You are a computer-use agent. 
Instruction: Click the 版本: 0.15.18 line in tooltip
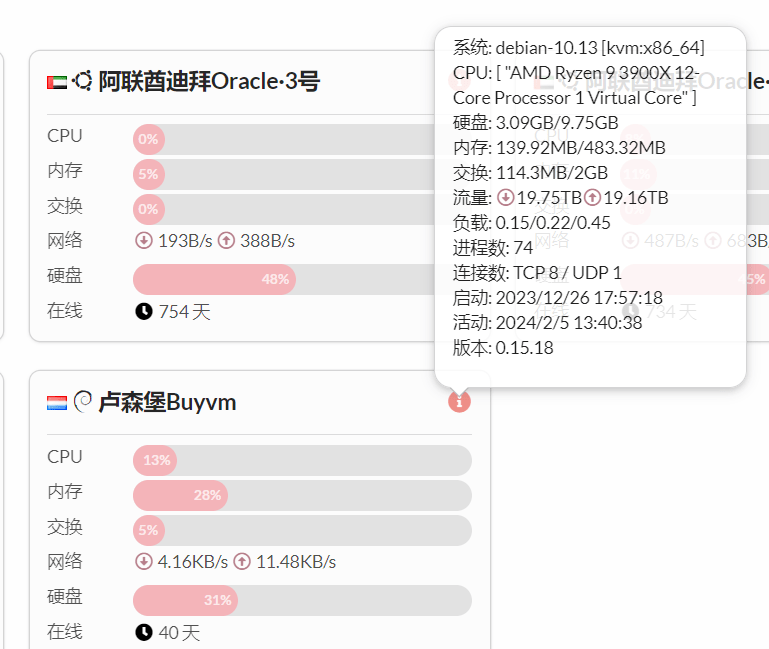tap(503, 348)
